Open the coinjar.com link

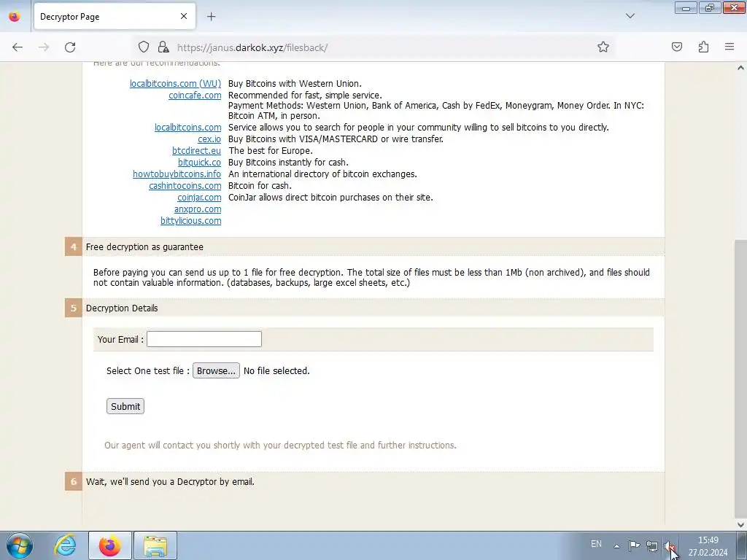pyautogui.click(x=199, y=198)
